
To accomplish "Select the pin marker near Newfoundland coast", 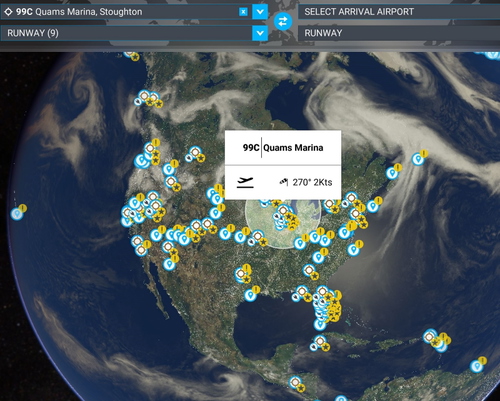I will (x=418, y=159).
